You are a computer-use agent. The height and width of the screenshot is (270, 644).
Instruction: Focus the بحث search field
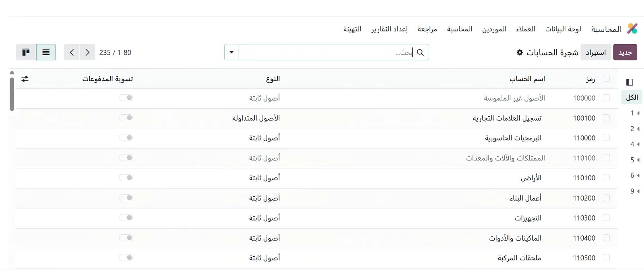tap(326, 52)
